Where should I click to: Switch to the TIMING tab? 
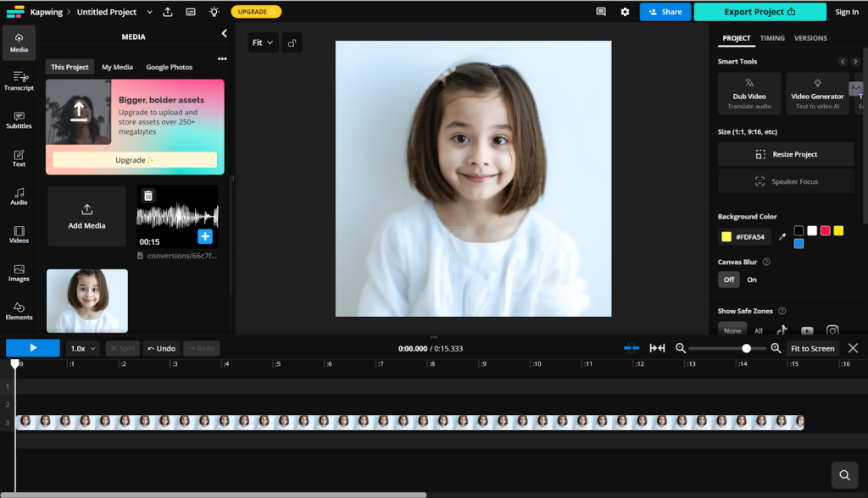coord(772,38)
